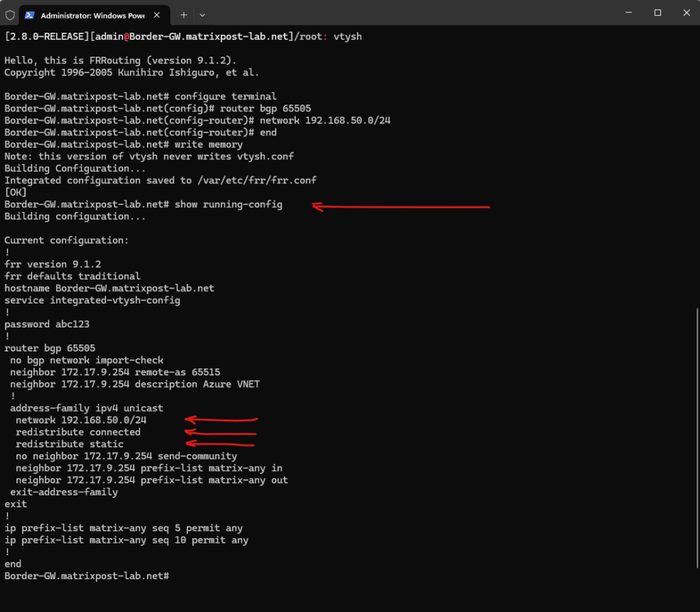Click the 'no bgp network import-check' line

[x=87, y=360]
